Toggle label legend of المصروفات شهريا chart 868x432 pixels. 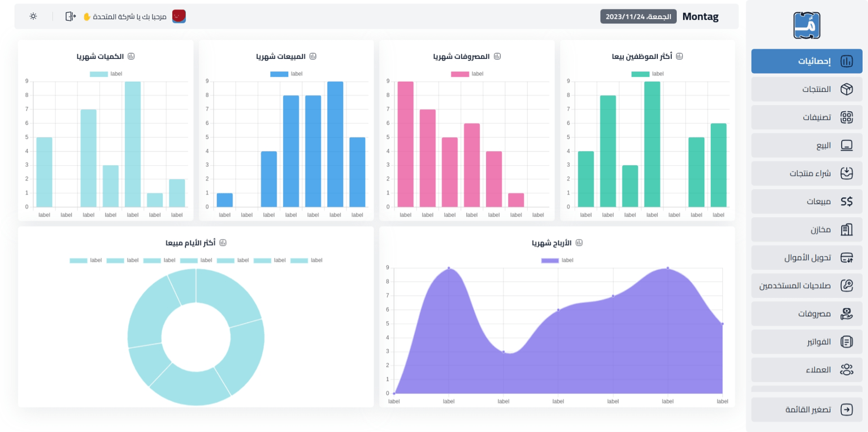pos(467,74)
